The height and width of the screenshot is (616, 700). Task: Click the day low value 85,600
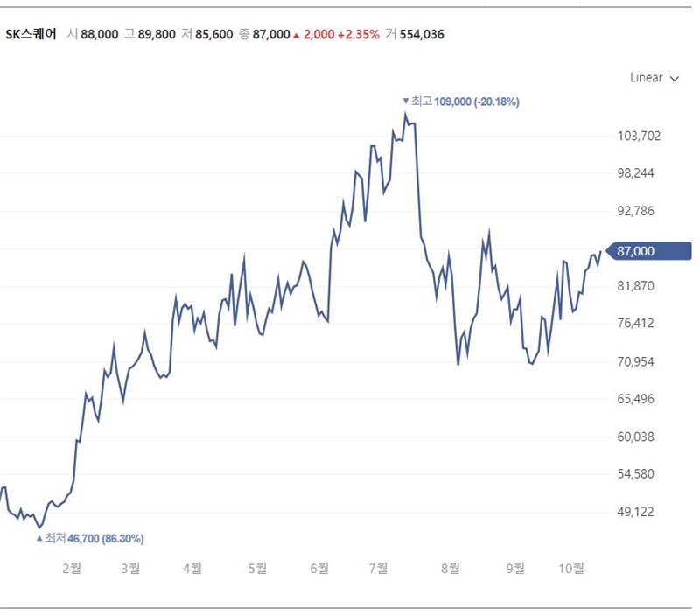pos(214,34)
